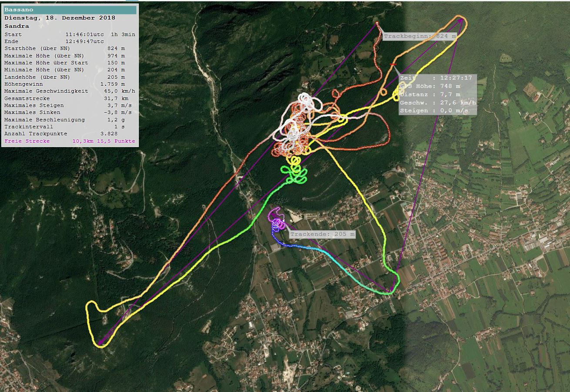Select the Maximale Geschwindigkeit row
This screenshot has width=570, height=392.
pyautogui.click(x=70, y=91)
